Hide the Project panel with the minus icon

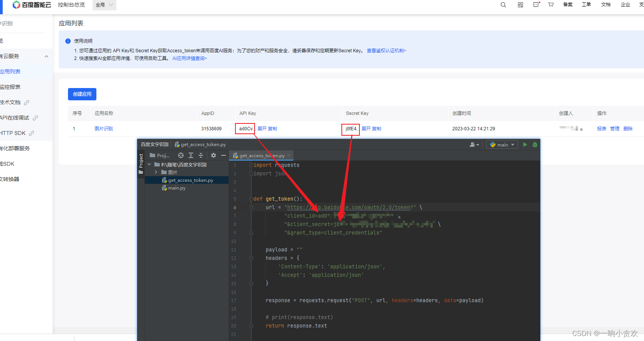(223, 155)
